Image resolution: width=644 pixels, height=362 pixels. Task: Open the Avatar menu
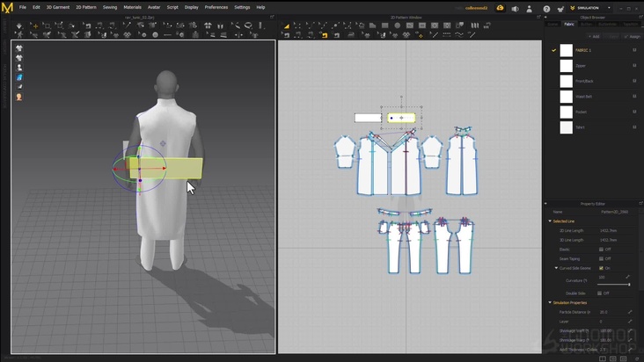click(154, 7)
